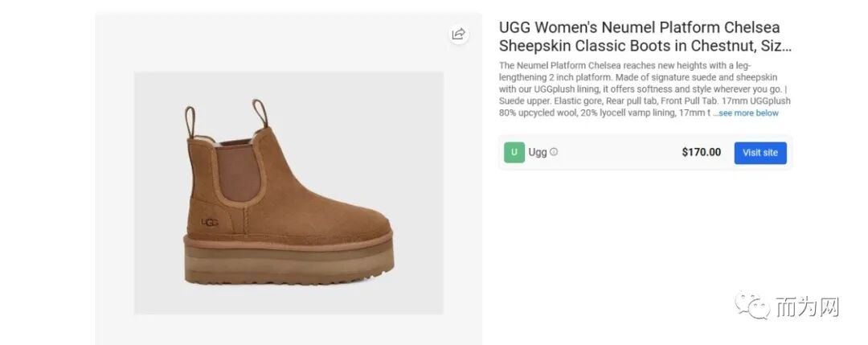Screen dimensions: 868x345
Task: Click the Visit site button
Action: [x=760, y=153]
